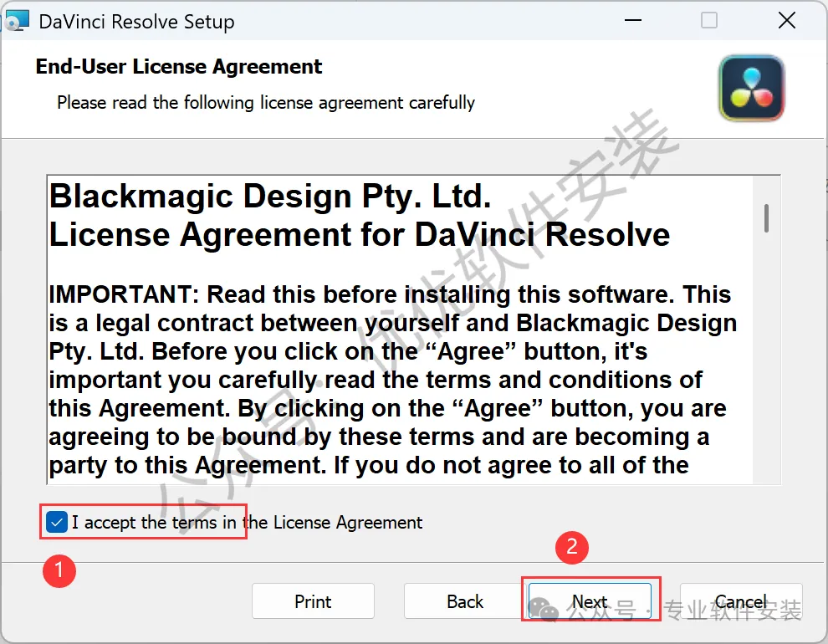The width and height of the screenshot is (828, 644).
Task: Minimize the setup window
Action: click(632, 21)
